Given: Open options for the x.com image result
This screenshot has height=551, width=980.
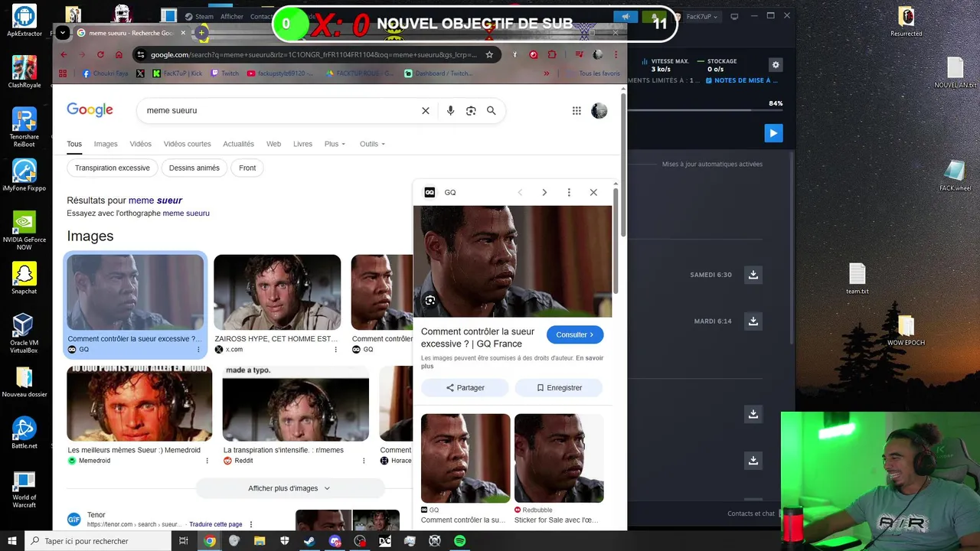Looking at the screenshot, I should pyautogui.click(x=335, y=350).
